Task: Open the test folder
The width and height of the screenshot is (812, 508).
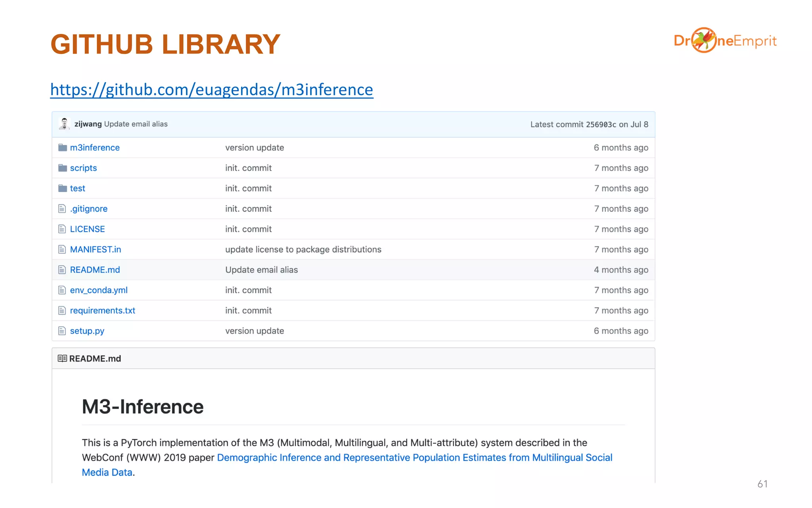Action: point(78,188)
